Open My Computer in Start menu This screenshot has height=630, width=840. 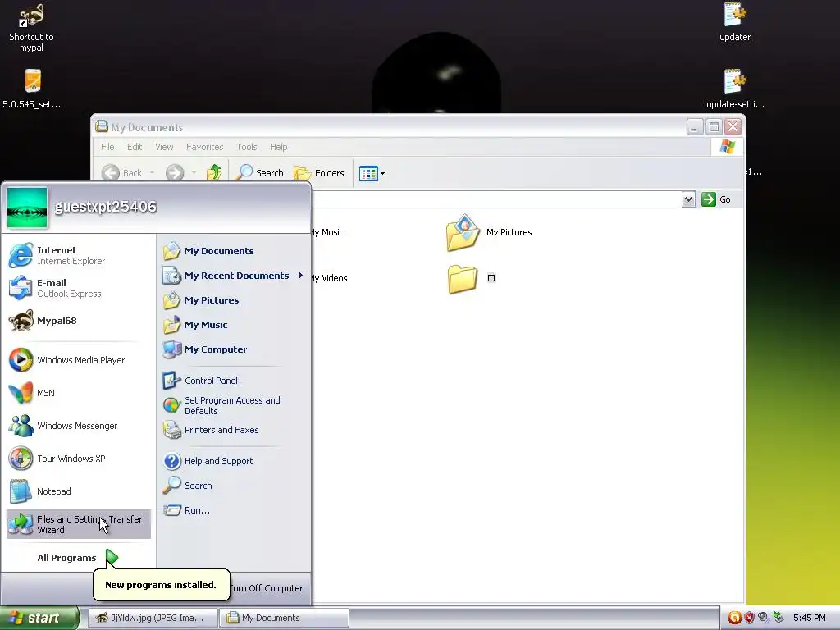coord(233,349)
